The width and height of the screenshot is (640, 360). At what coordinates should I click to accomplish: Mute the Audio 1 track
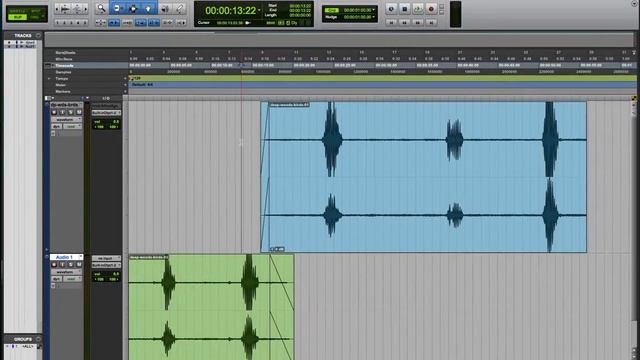pyautogui.click(x=78, y=264)
